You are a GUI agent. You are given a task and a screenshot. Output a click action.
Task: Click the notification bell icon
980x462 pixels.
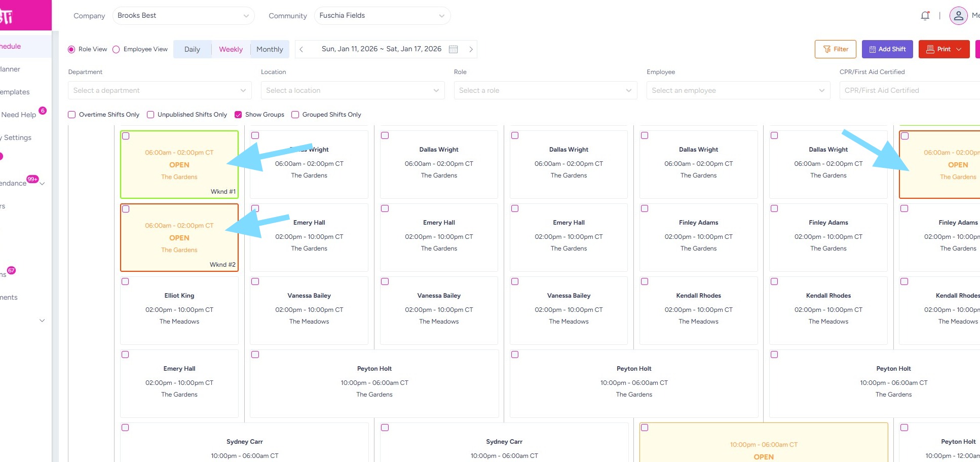click(925, 16)
